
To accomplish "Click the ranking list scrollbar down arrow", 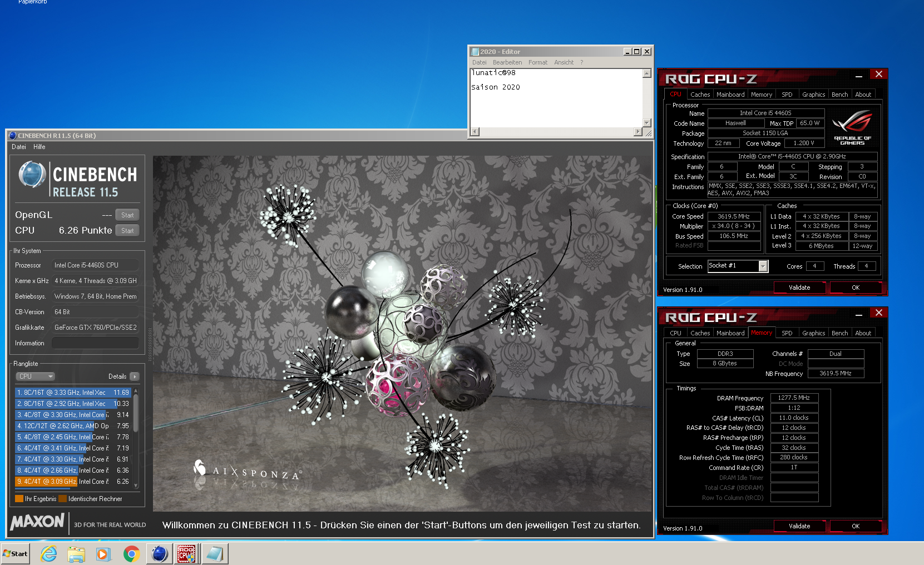I will pos(136,485).
